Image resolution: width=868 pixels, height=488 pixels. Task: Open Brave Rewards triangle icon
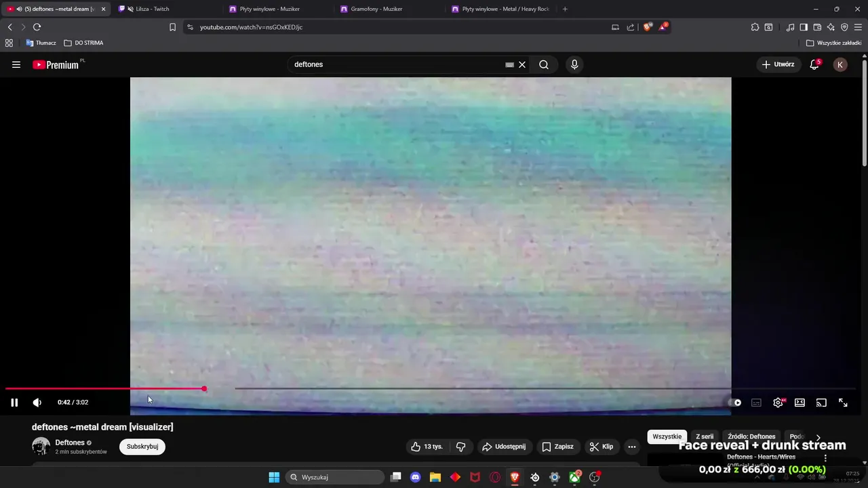point(664,27)
